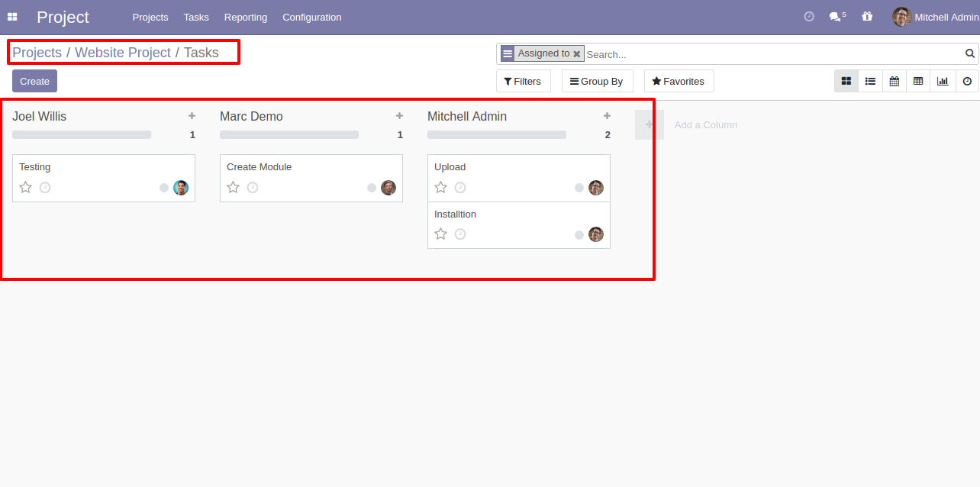Image resolution: width=980 pixels, height=487 pixels.
Task: Switch to Activity view
Action: coord(967,81)
